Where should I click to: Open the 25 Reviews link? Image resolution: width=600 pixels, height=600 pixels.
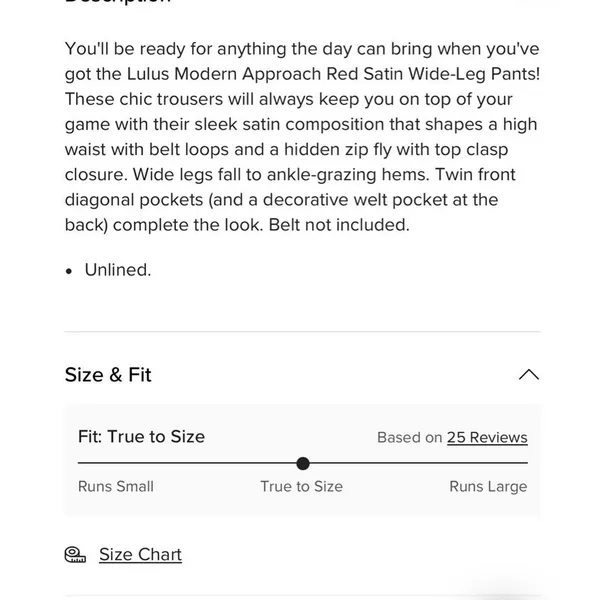[487, 437]
